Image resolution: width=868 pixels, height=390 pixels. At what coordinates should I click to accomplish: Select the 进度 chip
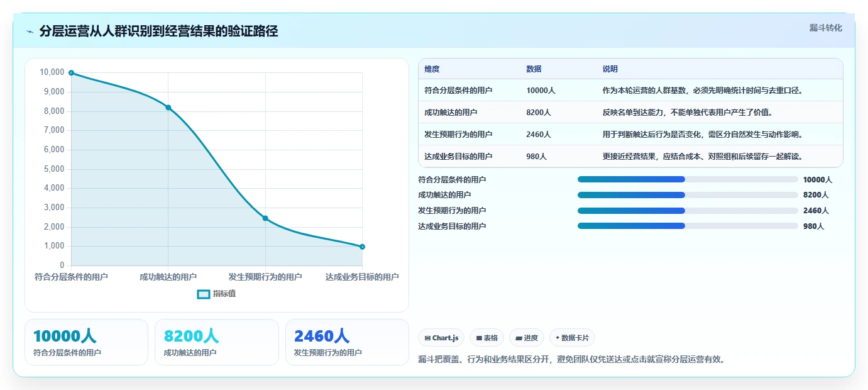(x=527, y=338)
